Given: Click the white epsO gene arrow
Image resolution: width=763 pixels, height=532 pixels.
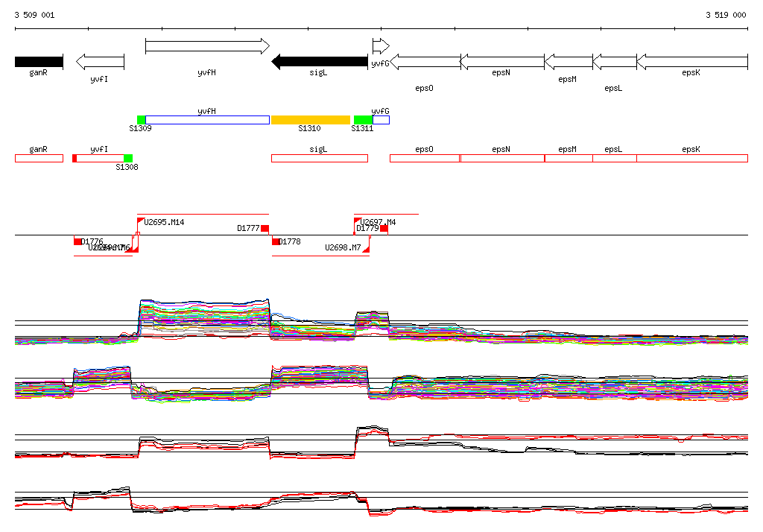Looking at the screenshot, I should point(425,62).
